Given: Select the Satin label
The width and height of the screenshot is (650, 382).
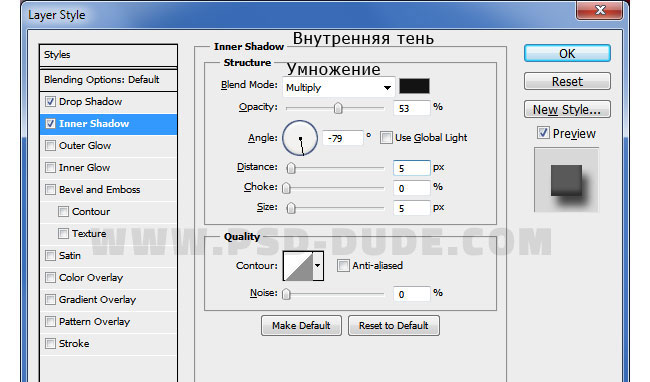Looking at the screenshot, I should pyautogui.click(x=70, y=255).
